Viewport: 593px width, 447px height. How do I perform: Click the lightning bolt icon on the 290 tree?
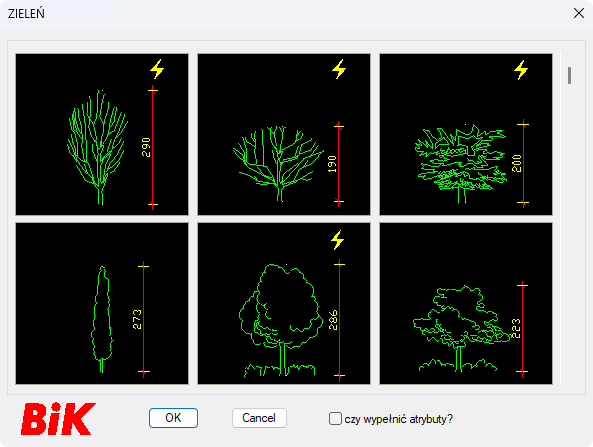point(157,69)
